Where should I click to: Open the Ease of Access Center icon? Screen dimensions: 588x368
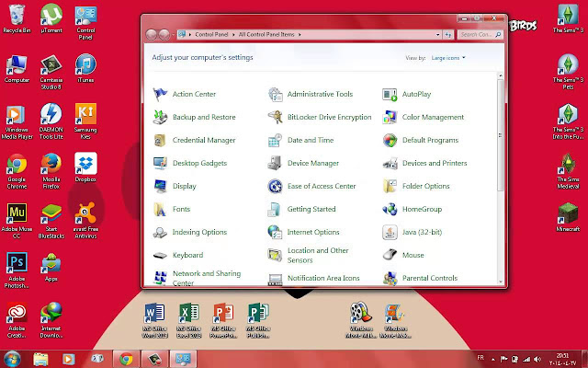(276, 186)
